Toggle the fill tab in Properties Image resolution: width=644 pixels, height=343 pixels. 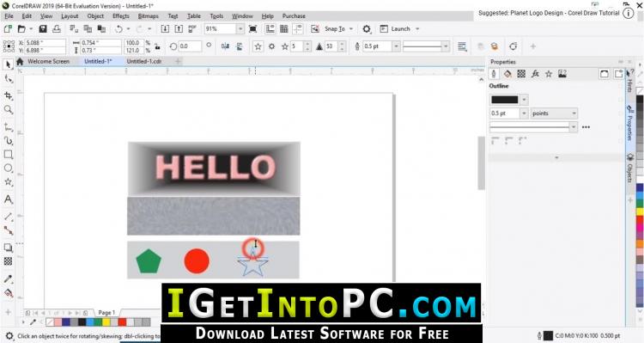point(507,74)
